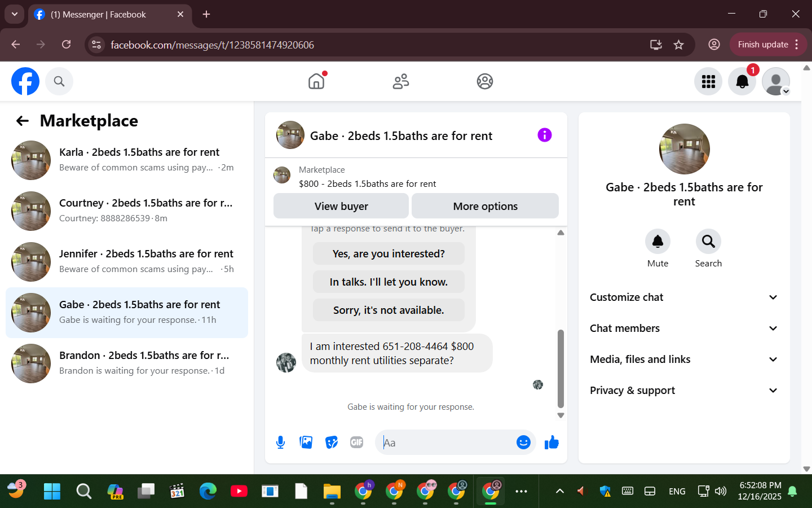Image resolution: width=812 pixels, height=508 pixels.
Task: Send reply 'In talks. I'll let you know.'
Action: coord(389,282)
